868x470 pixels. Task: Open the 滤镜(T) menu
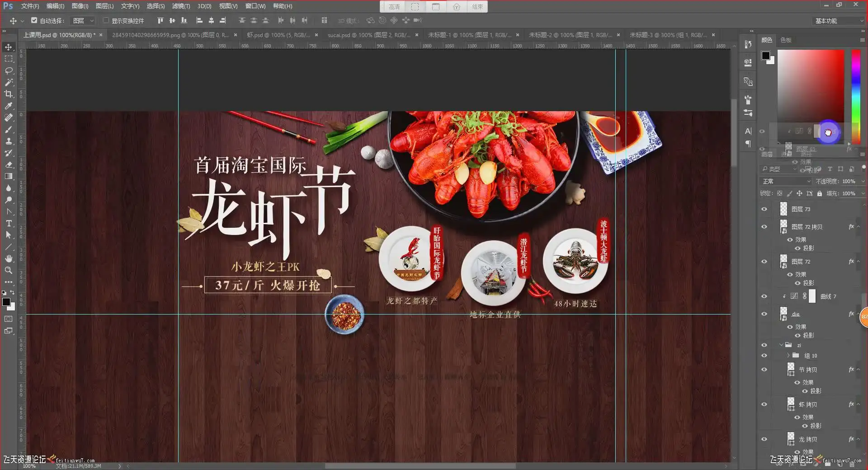tap(181, 6)
